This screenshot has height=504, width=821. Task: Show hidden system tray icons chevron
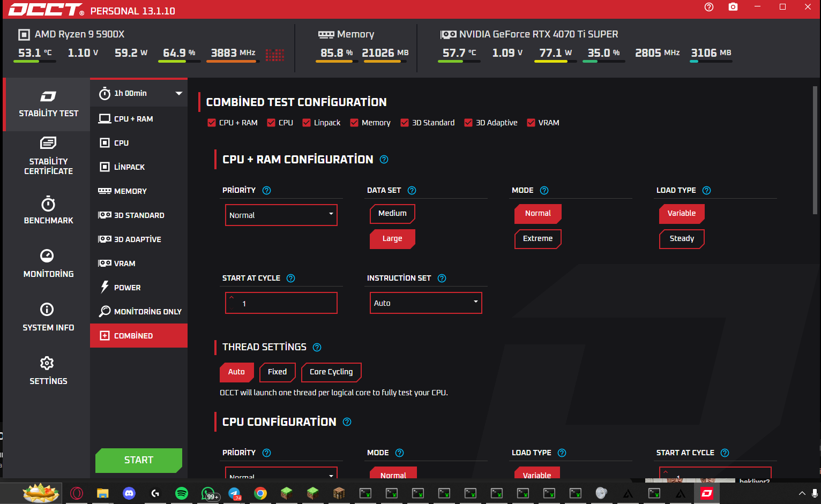tap(802, 493)
